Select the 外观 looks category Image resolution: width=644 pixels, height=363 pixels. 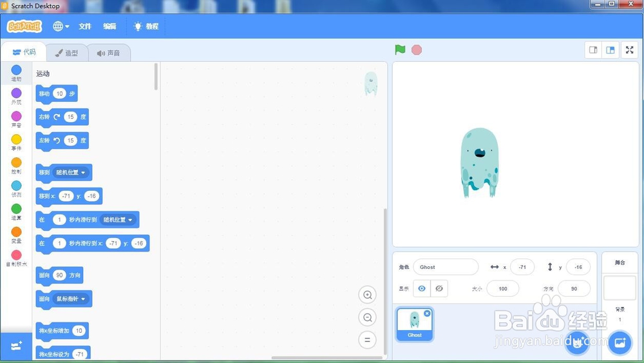tap(17, 96)
